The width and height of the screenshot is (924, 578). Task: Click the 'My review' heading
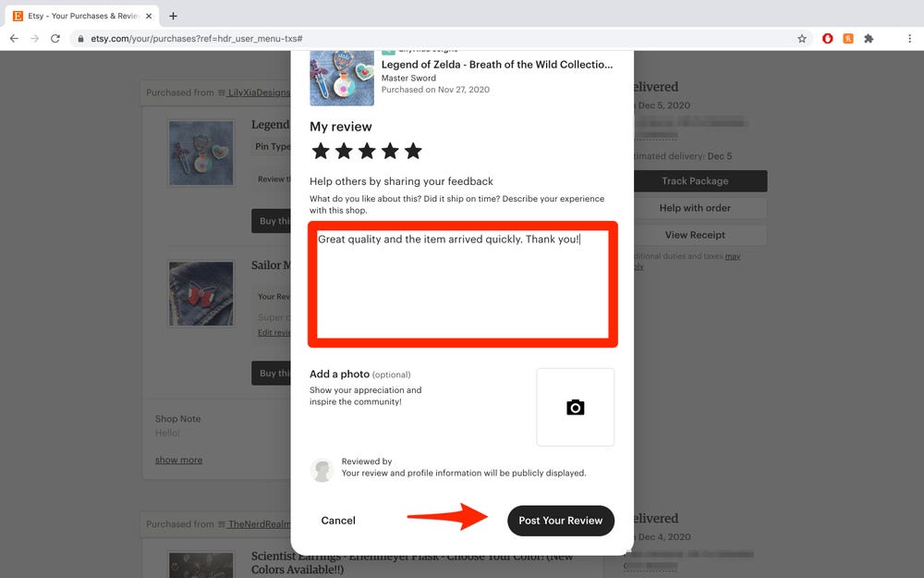tap(341, 127)
